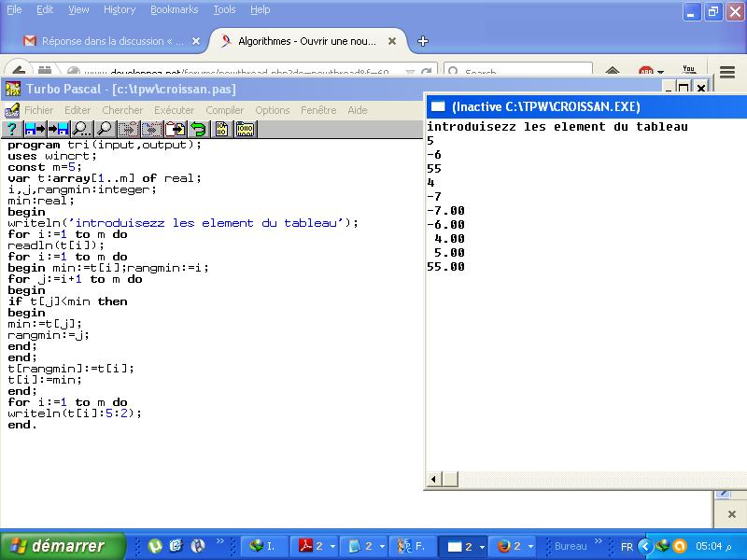The height and width of the screenshot is (560, 747).
Task: Open Firefox Bookmarks menu
Action: tap(174, 9)
